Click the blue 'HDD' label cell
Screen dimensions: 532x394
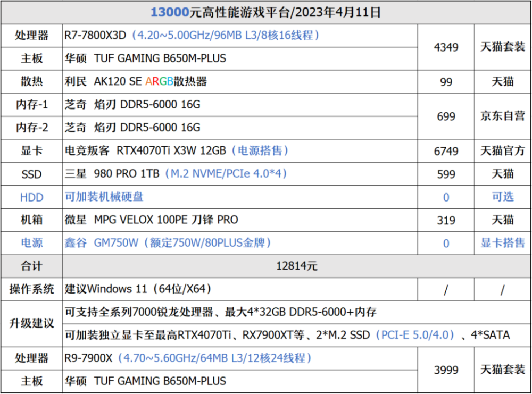click(31, 197)
